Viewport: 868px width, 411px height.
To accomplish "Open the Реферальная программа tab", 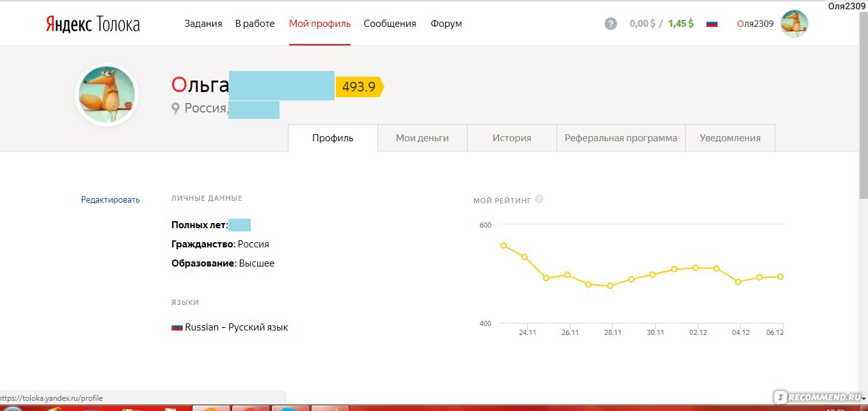I will click(621, 138).
